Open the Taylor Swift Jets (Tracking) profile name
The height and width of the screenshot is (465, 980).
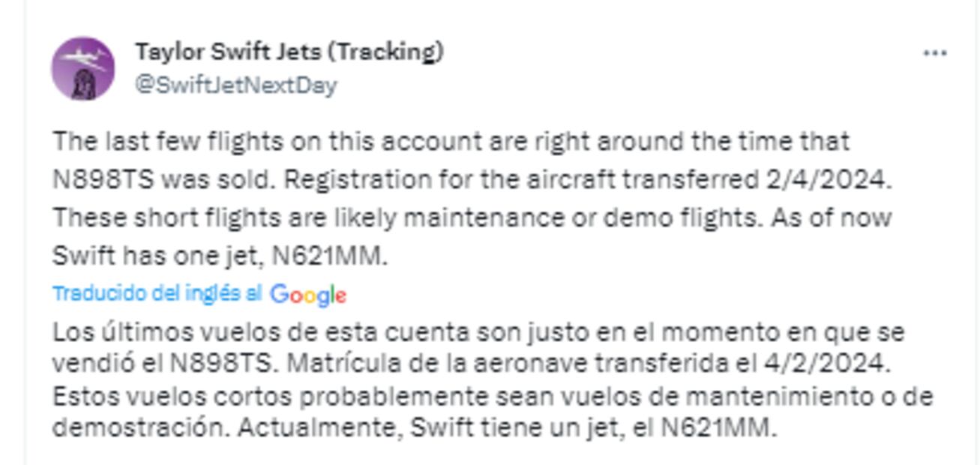(x=289, y=52)
